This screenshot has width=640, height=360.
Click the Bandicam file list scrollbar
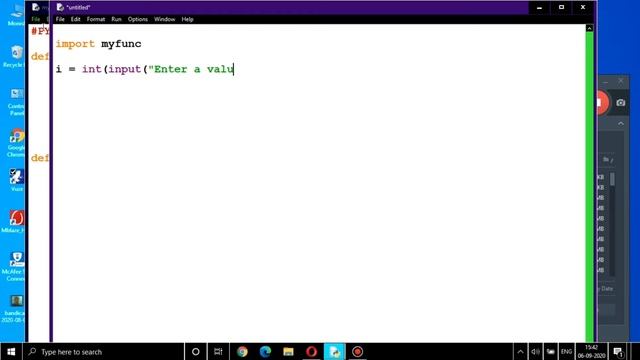pyautogui.click(x=612, y=180)
